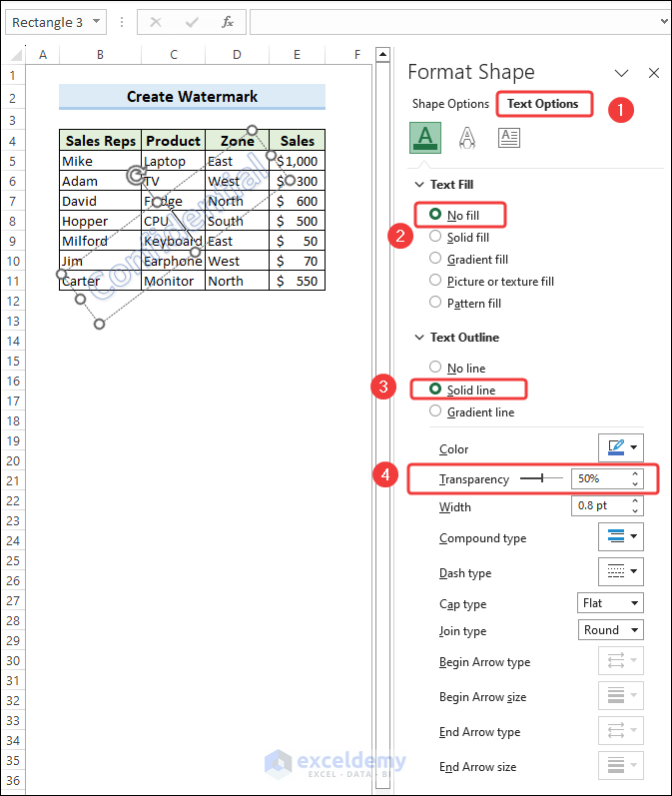Click the cell containing Mike

pyautogui.click(x=101, y=161)
